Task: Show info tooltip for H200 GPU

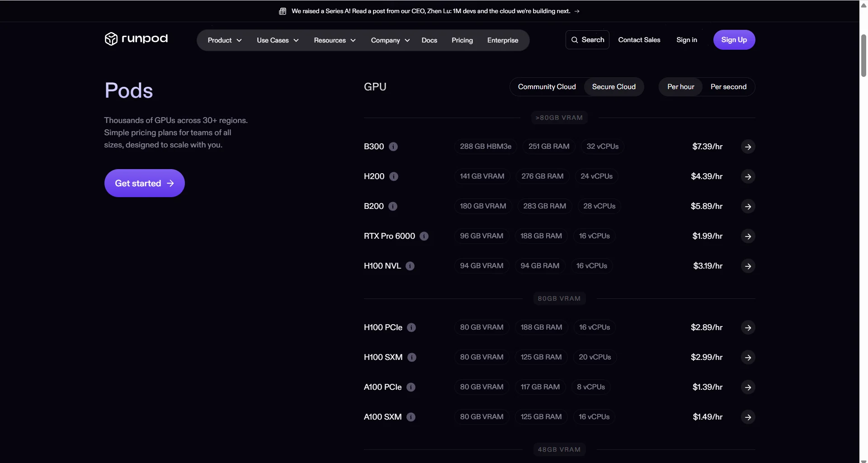Action: (x=394, y=176)
